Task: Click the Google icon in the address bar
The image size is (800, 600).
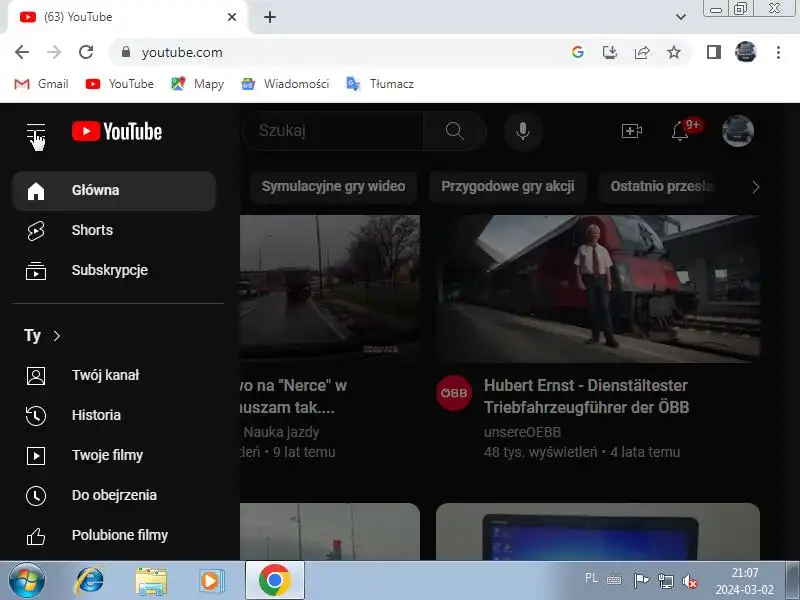Action: pos(578,52)
